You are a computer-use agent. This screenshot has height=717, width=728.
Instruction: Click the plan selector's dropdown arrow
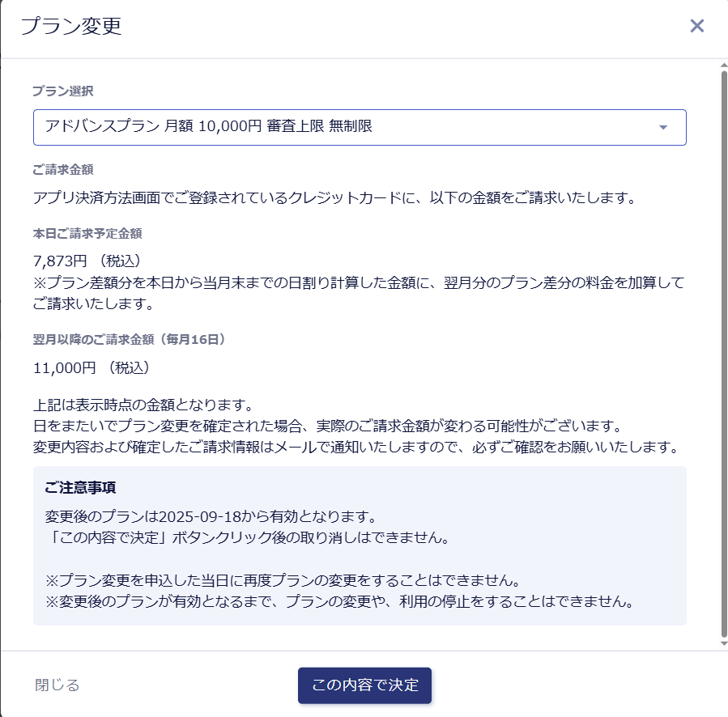(x=663, y=128)
